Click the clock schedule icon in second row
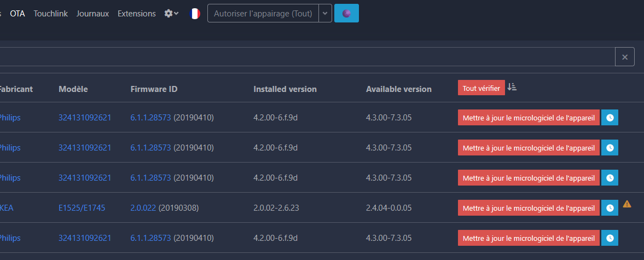This screenshot has height=260, width=644. pyautogui.click(x=610, y=147)
